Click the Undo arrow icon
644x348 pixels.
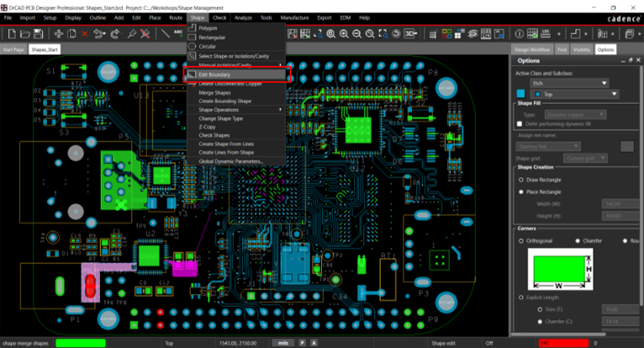[97, 34]
